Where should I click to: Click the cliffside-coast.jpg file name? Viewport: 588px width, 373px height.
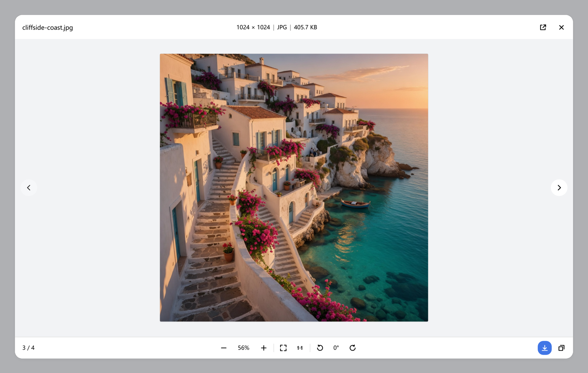pos(47,28)
